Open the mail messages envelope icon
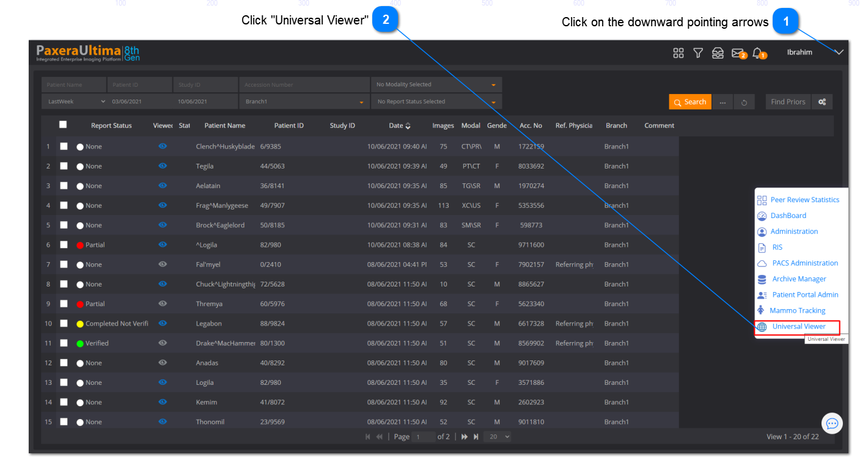This screenshot has width=868, height=471. pyautogui.click(x=738, y=53)
